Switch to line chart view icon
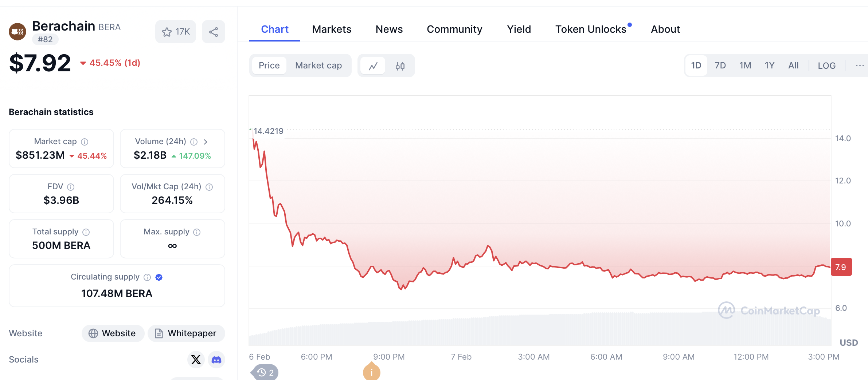 pos(373,66)
